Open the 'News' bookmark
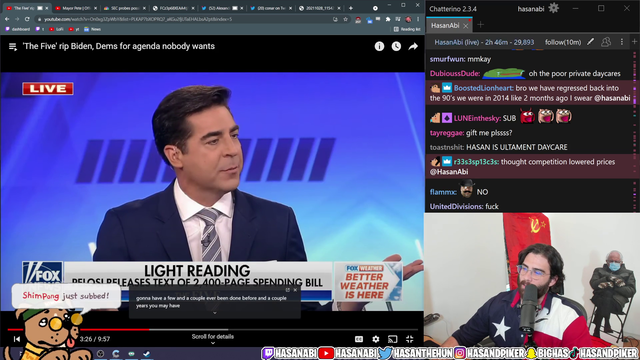The height and width of the screenshot is (360, 640). (93, 29)
